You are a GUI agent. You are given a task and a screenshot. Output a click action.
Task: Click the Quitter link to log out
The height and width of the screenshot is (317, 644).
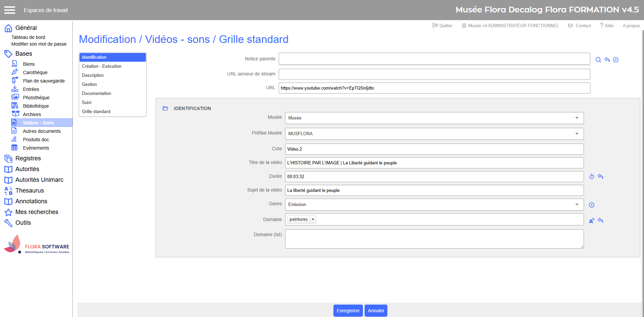[443, 25]
